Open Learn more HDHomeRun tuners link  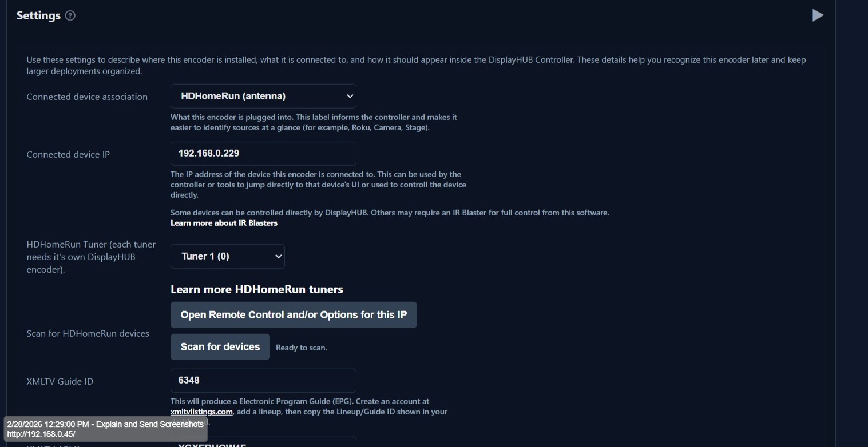click(257, 289)
